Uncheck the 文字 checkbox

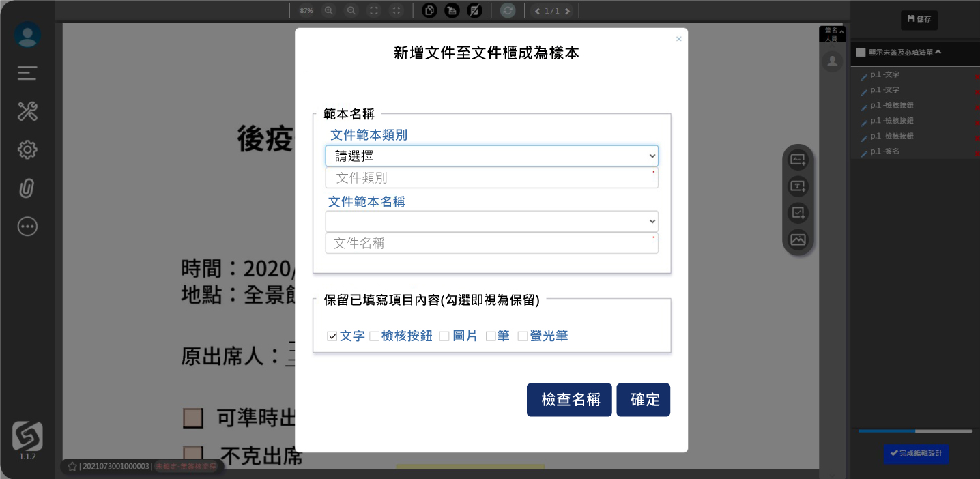click(x=332, y=336)
